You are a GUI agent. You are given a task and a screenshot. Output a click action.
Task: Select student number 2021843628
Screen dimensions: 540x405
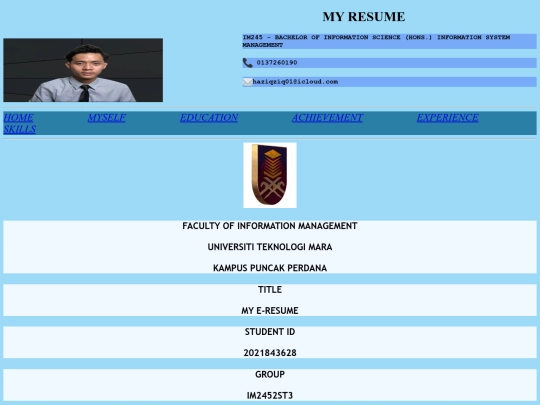270,353
